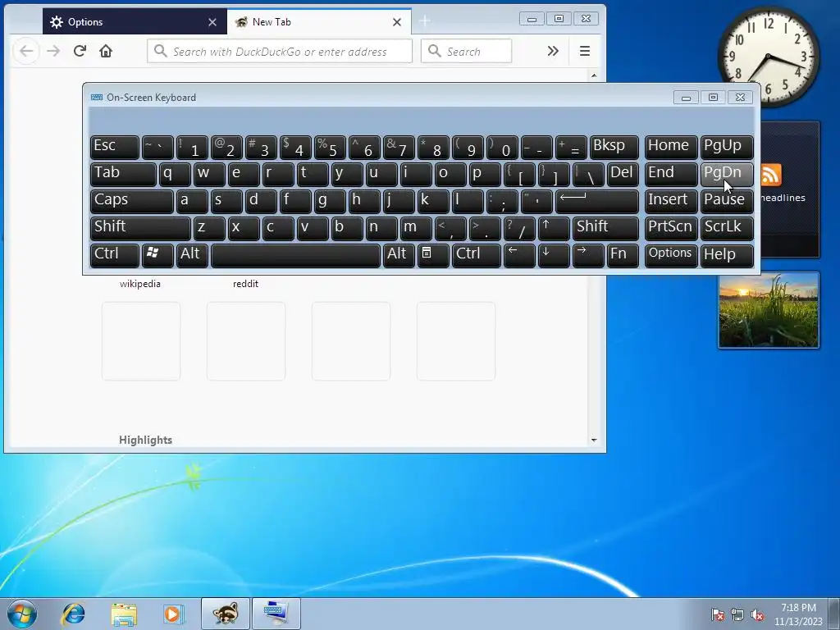Toggle the right Ctrl key

click(x=477, y=255)
